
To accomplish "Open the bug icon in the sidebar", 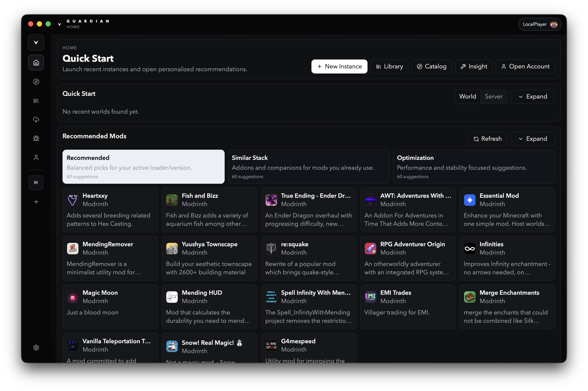I will point(36,139).
